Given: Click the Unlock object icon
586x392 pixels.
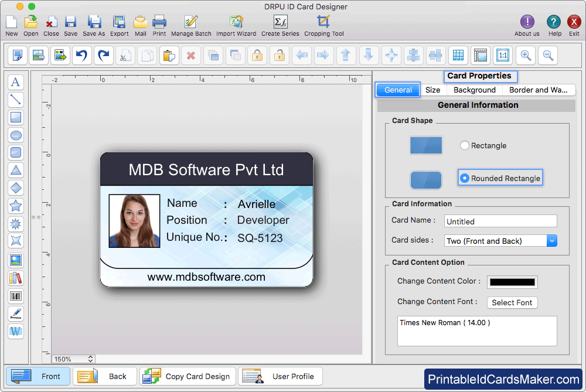Looking at the screenshot, I should pos(279,55).
